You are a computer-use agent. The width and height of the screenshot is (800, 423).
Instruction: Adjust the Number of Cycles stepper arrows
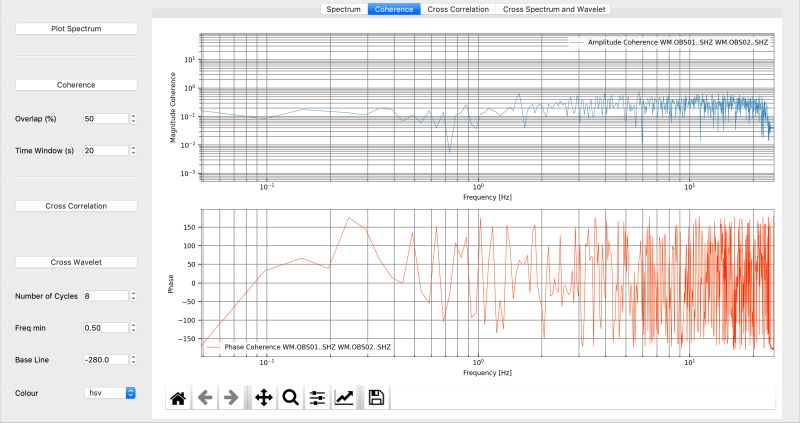click(133, 296)
